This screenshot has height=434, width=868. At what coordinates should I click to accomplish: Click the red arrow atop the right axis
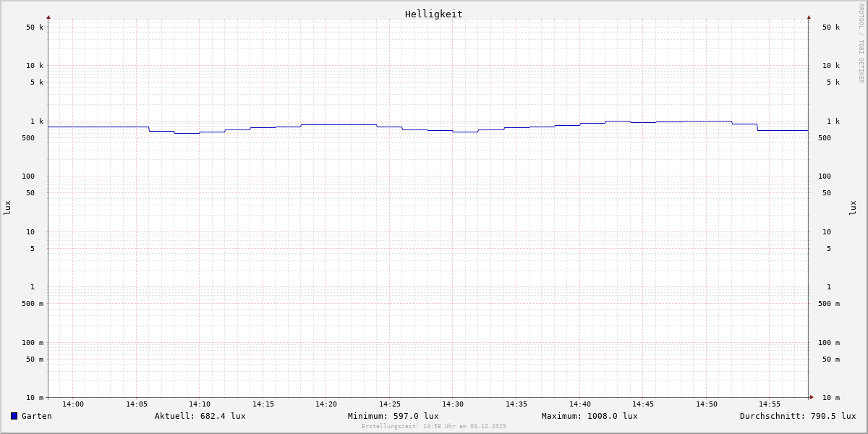point(809,17)
